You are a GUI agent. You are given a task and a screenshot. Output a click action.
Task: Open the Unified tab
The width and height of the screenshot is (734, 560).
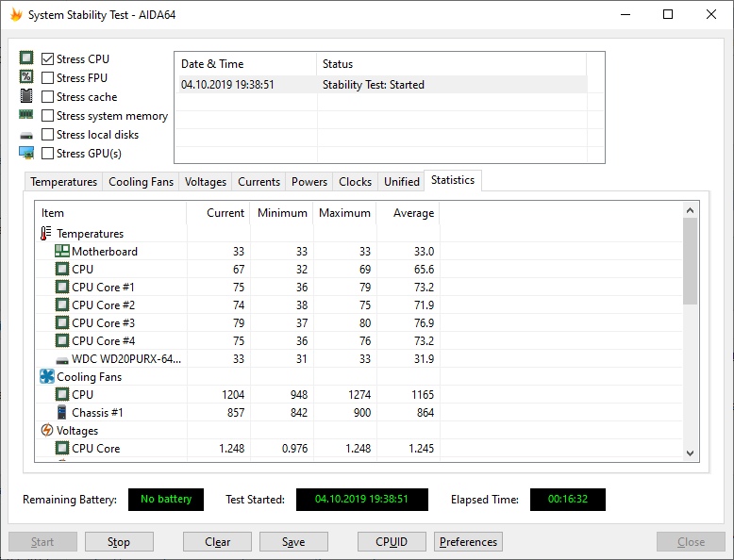tap(402, 182)
